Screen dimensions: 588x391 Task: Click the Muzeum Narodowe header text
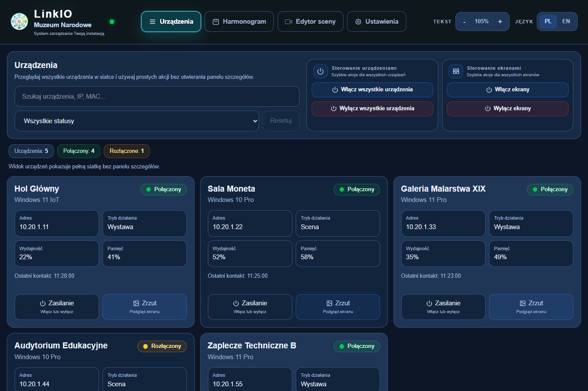63,25
